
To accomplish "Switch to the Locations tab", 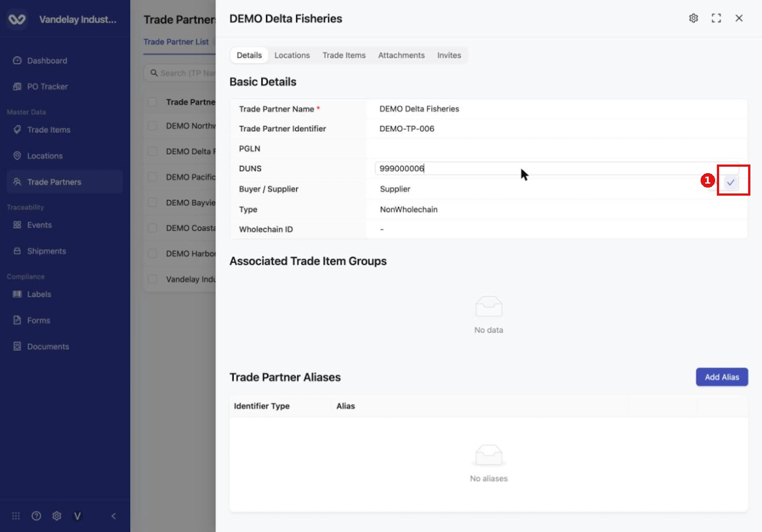I will point(292,55).
